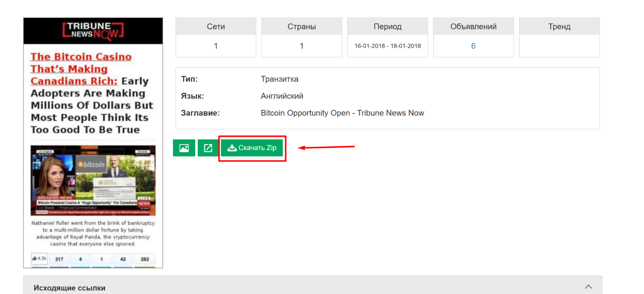
Task: Click the 317 share counter in preview
Action: [x=59, y=259]
